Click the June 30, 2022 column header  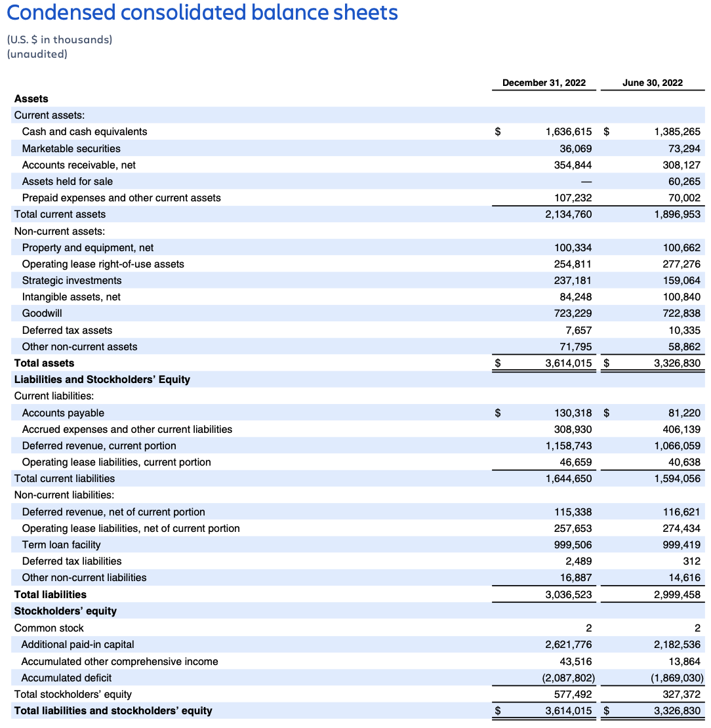[x=652, y=83]
